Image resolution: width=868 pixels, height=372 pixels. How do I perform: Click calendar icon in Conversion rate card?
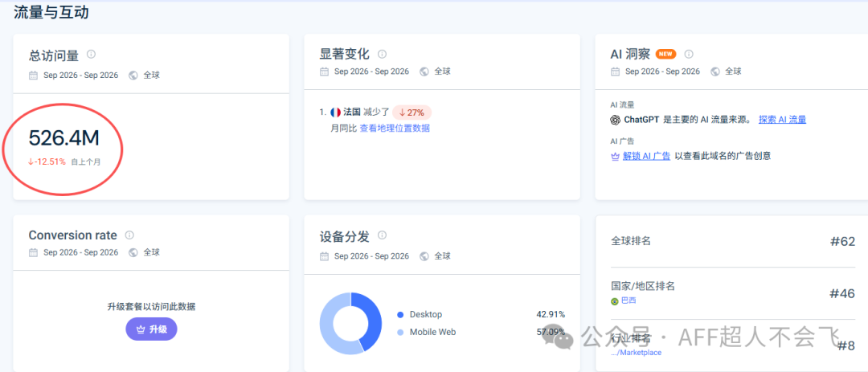coord(33,252)
